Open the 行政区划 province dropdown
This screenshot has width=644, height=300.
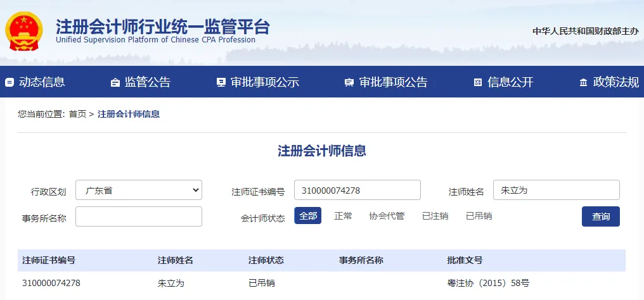(138, 190)
